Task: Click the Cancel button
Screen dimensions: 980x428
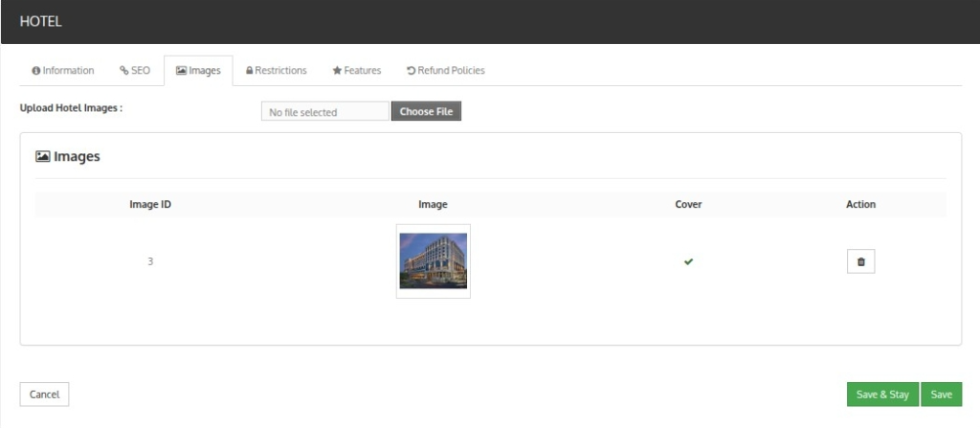Action: tap(44, 394)
